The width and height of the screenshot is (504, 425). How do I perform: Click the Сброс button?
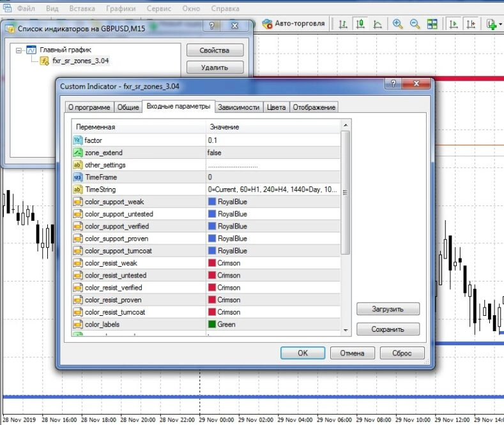(x=402, y=353)
